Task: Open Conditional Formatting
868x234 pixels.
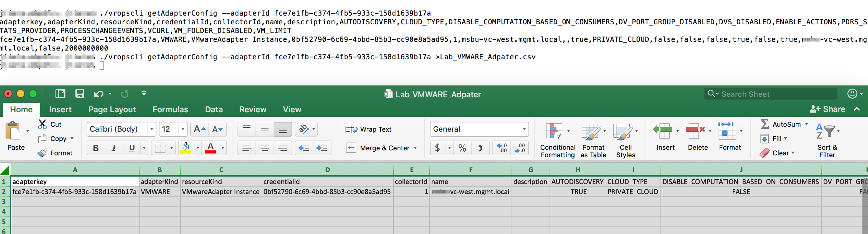Action: coord(558,140)
